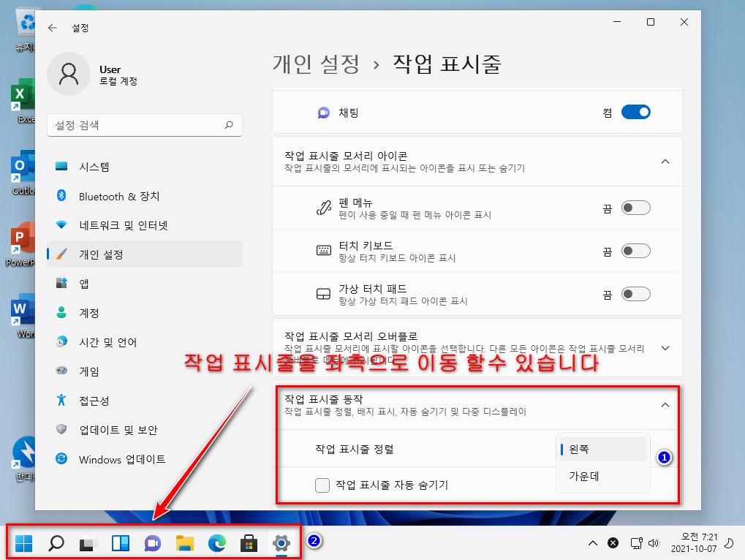Open the Widgets panel icon
Viewport: 745px width, 560px height.
click(120, 543)
